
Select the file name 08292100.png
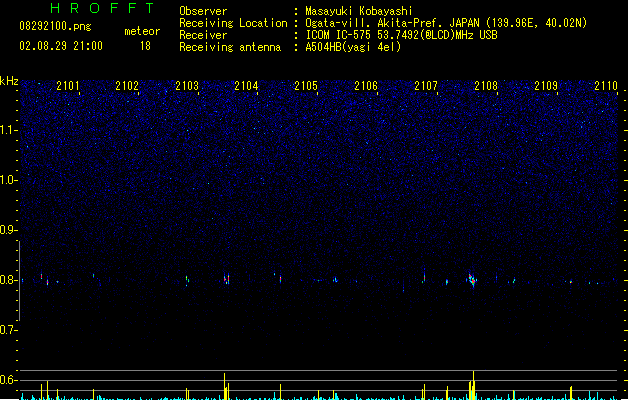(x=55, y=26)
